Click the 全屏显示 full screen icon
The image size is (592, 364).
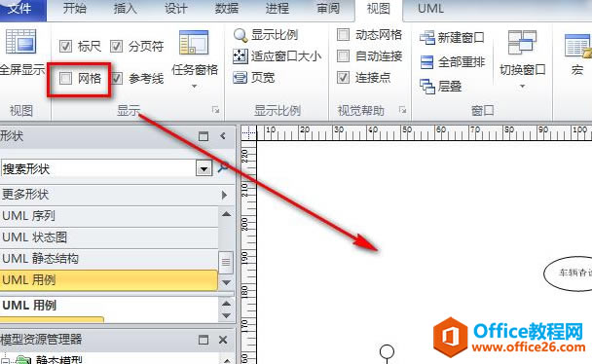tap(20, 42)
